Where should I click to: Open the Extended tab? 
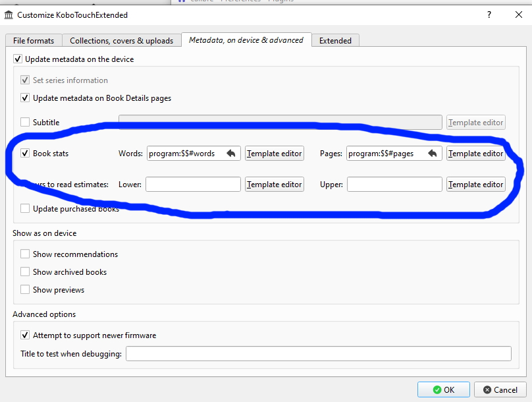tap(335, 41)
